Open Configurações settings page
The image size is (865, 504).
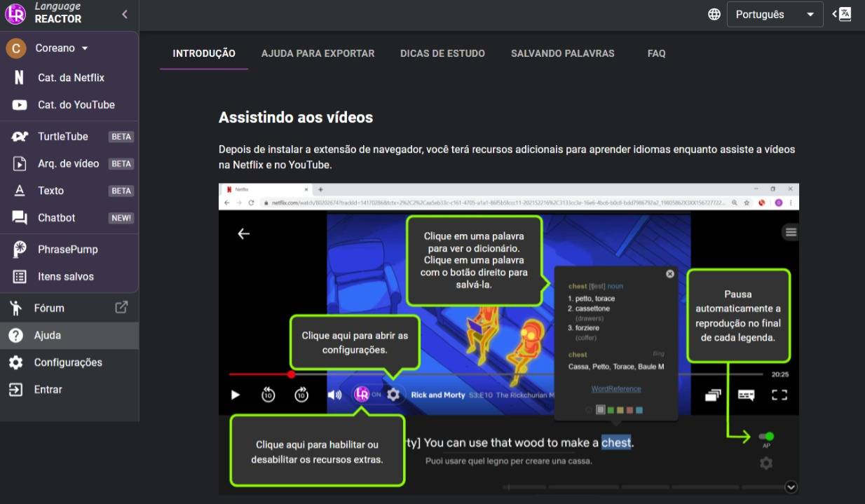pyautogui.click(x=68, y=362)
